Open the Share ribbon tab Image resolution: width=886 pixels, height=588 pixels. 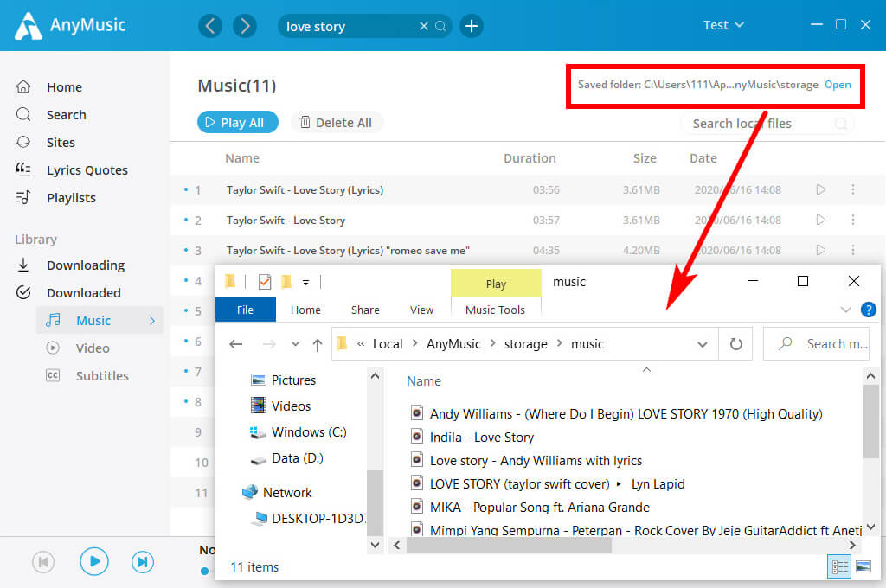click(x=365, y=310)
